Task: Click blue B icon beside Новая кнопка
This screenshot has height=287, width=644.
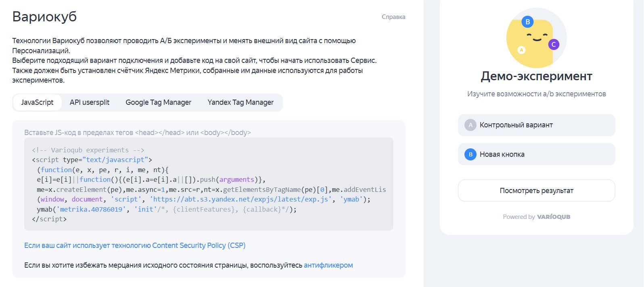Action: click(470, 154)
